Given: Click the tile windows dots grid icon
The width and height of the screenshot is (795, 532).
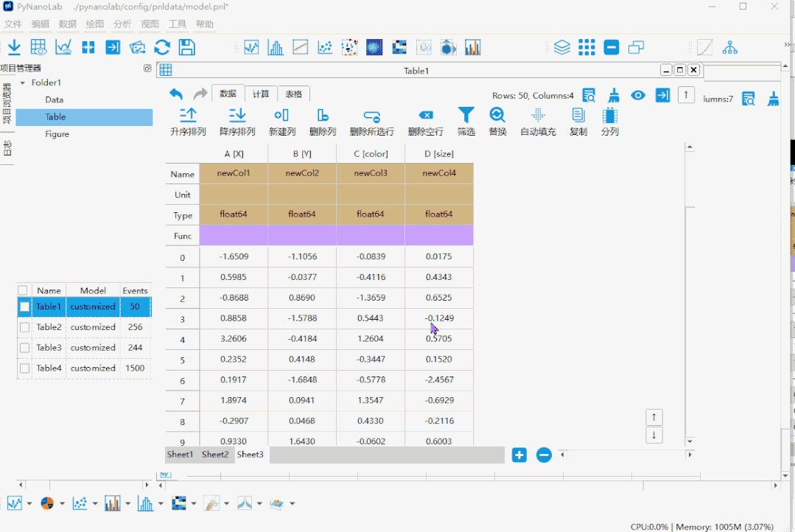Looking at the screenshot, I should tap(586, 47).
